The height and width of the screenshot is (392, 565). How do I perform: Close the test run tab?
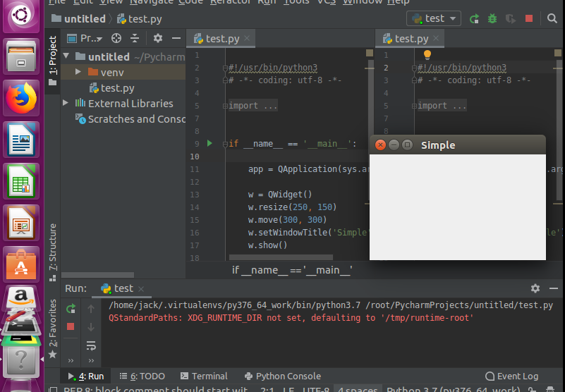coord(141,289)
